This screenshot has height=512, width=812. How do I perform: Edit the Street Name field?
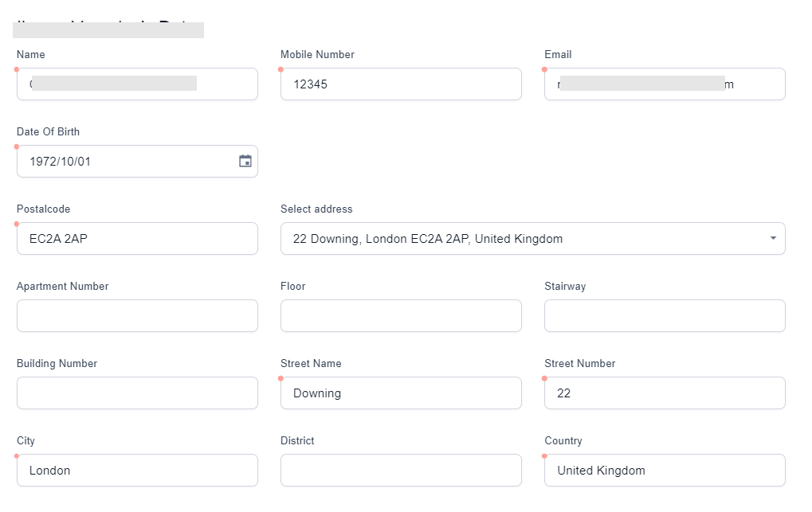[401, 393]
